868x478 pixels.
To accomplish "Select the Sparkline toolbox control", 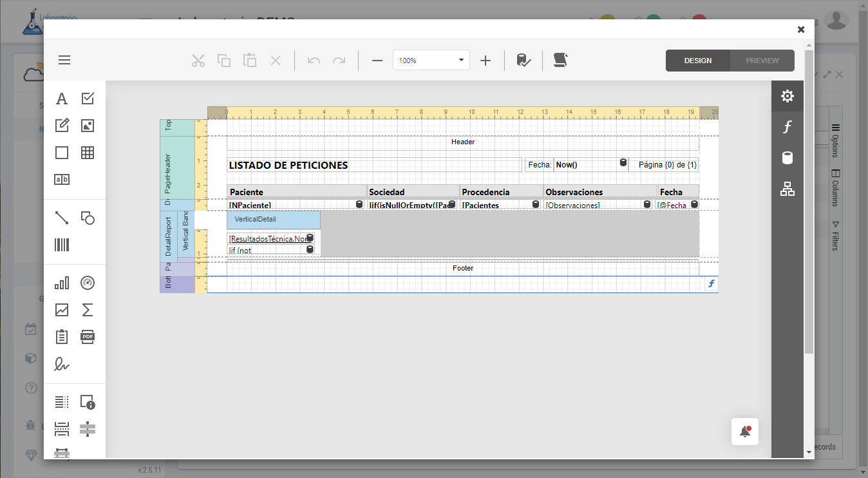I will (62, 310).
